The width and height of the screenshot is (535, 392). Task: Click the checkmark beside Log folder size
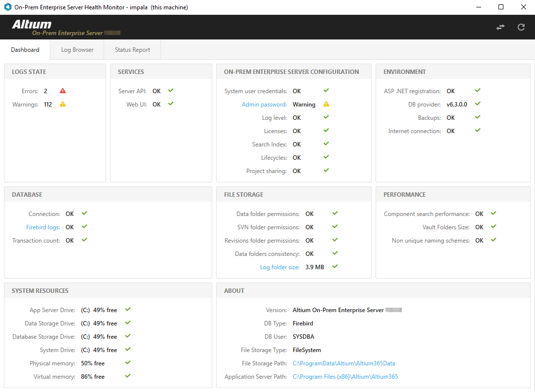(x=335, y=267)
